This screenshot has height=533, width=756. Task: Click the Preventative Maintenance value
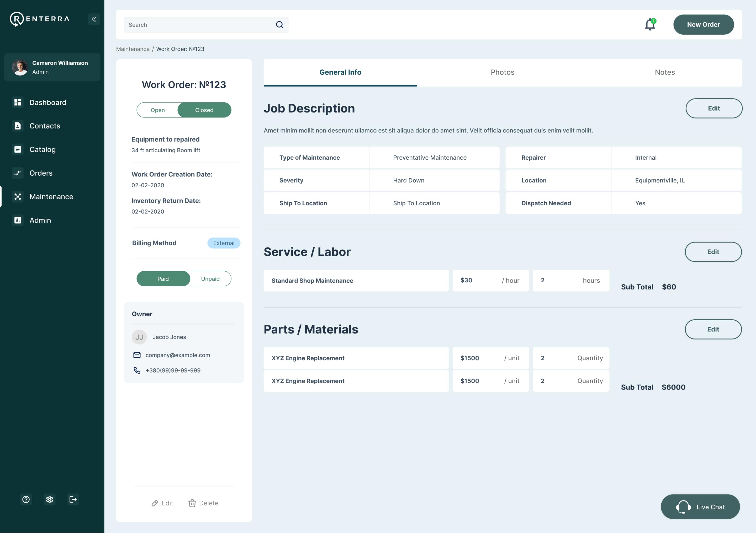coord(430,158)
